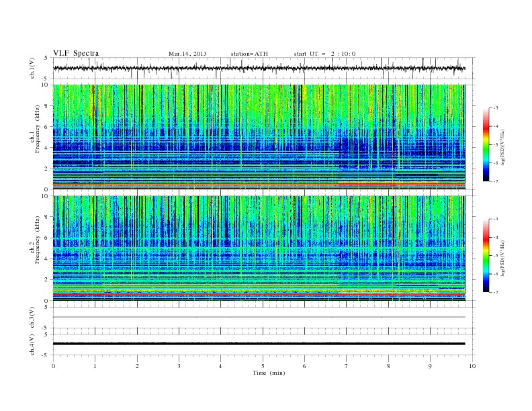
Task: Click the "-7" tick on ch.1 colorbar
Action: (x=496, y=181)
